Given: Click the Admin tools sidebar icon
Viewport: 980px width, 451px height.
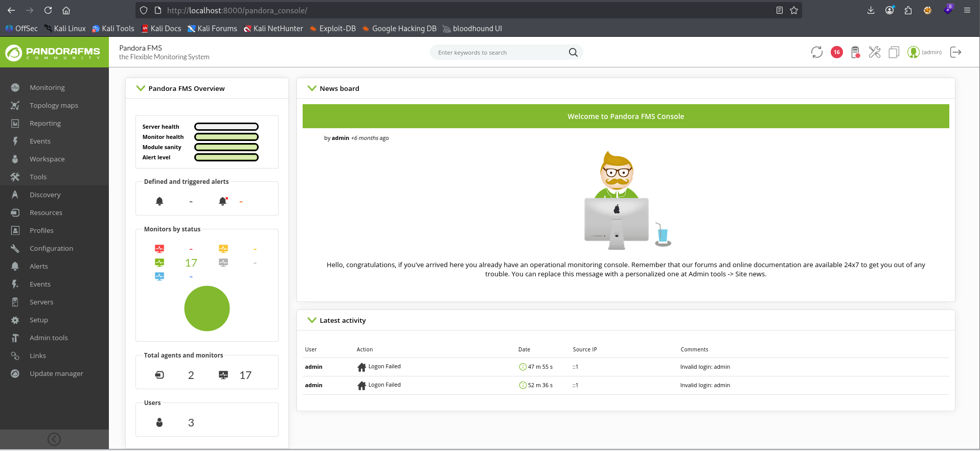Looking at the screenshot, I should pos(15,338).
